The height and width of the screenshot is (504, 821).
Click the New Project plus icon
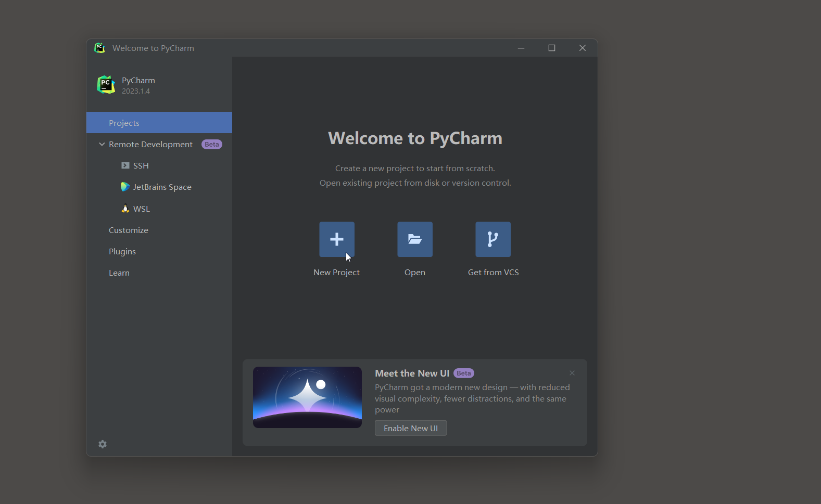pos(337,239)
